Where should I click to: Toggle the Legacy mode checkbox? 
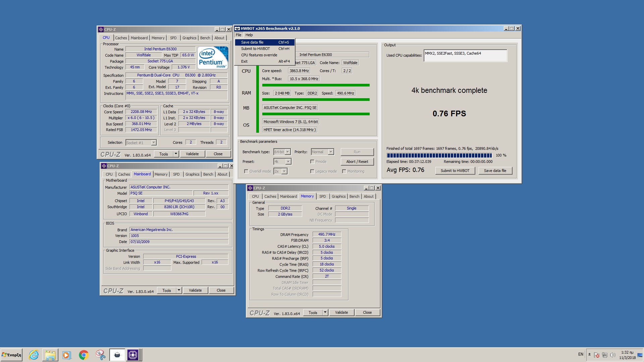[x=312, y=171]
